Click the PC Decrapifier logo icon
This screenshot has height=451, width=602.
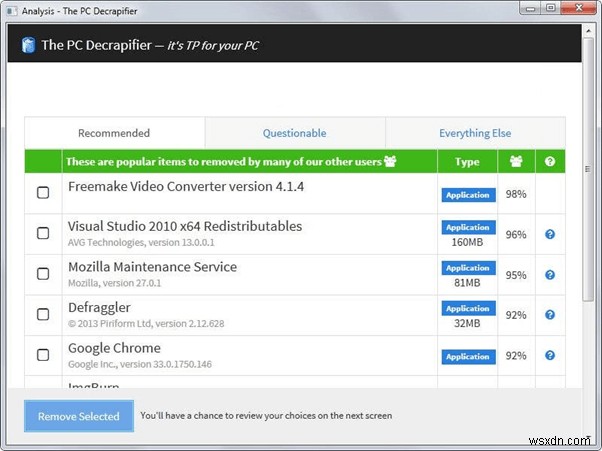tap(28, 45)
